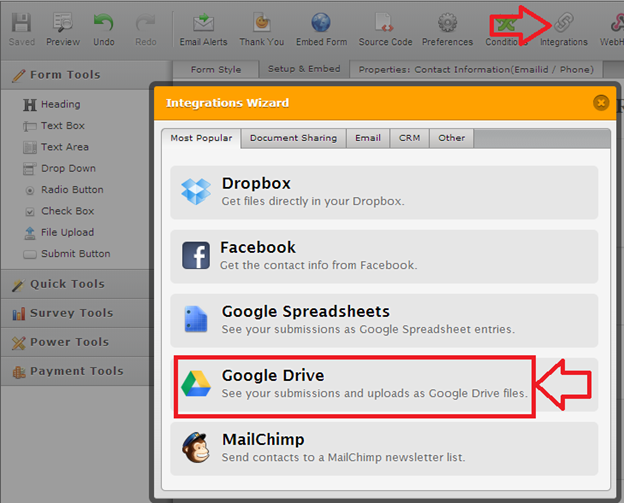Add a Text Area field
624x503 pixels.
pos(56,147)
